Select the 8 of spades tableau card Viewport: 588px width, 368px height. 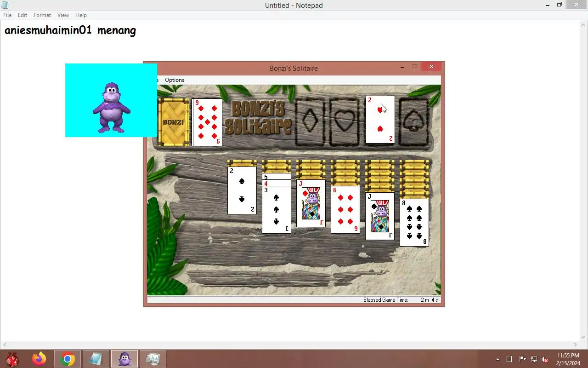click(x=414, y=223)
